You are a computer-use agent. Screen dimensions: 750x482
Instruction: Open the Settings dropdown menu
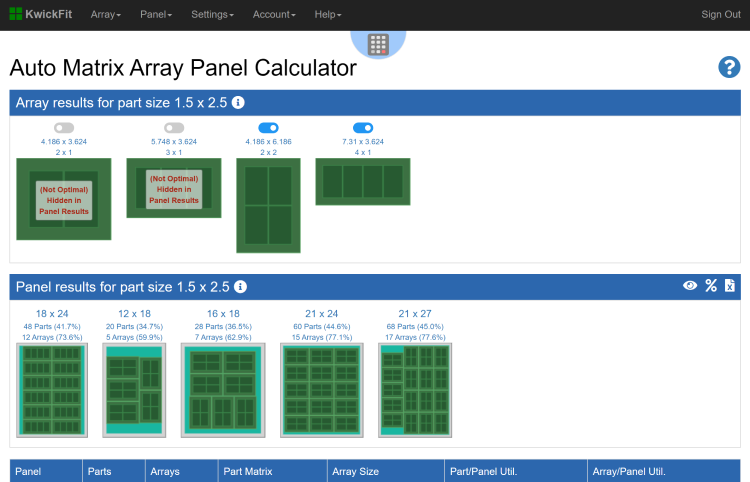point(212,15)
